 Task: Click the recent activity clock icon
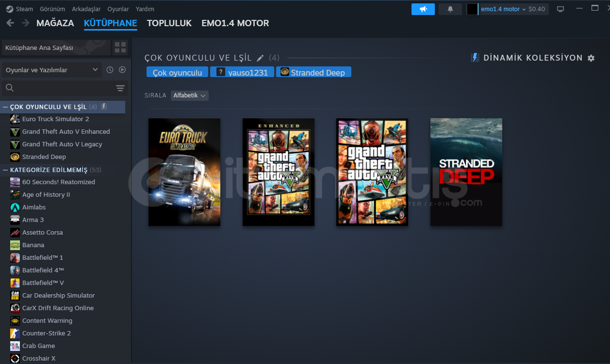(x=110, y=70)
